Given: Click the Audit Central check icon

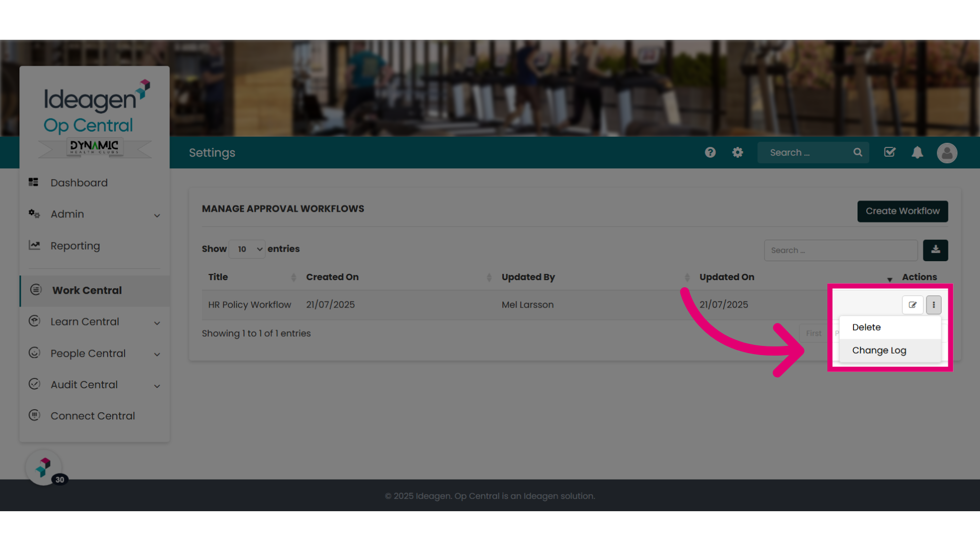Looking at the screenshot, I should coord(34,384).
